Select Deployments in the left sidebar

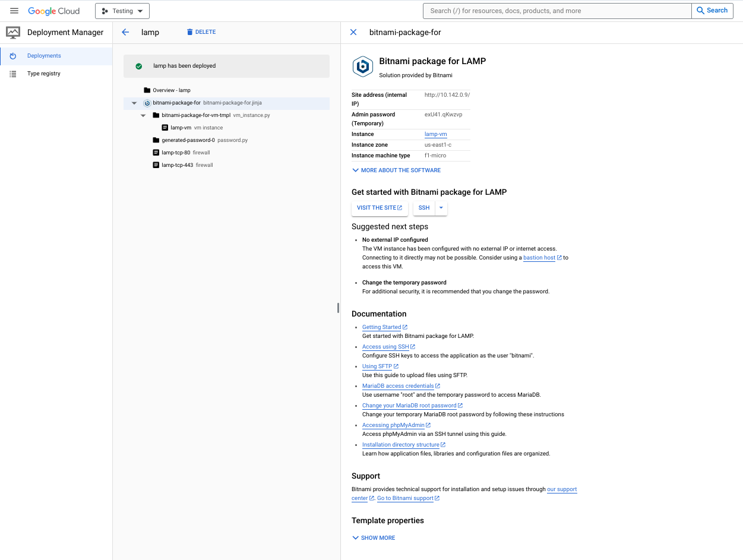(x=44, y=56)
